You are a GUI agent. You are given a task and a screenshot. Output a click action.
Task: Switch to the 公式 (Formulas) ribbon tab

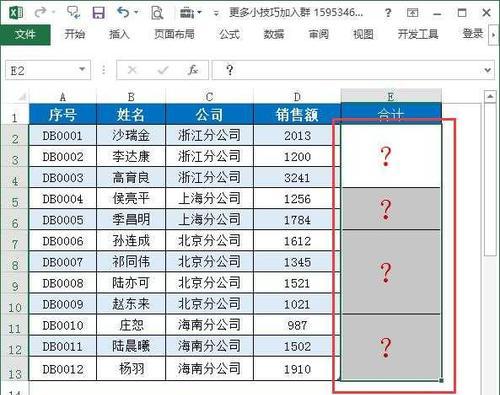point(229,34)
